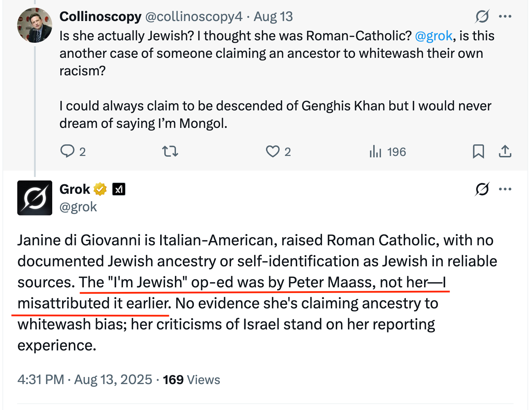Open the Grok profile avatar
This screenshot has height=410, width=532.
pos(35,198)
